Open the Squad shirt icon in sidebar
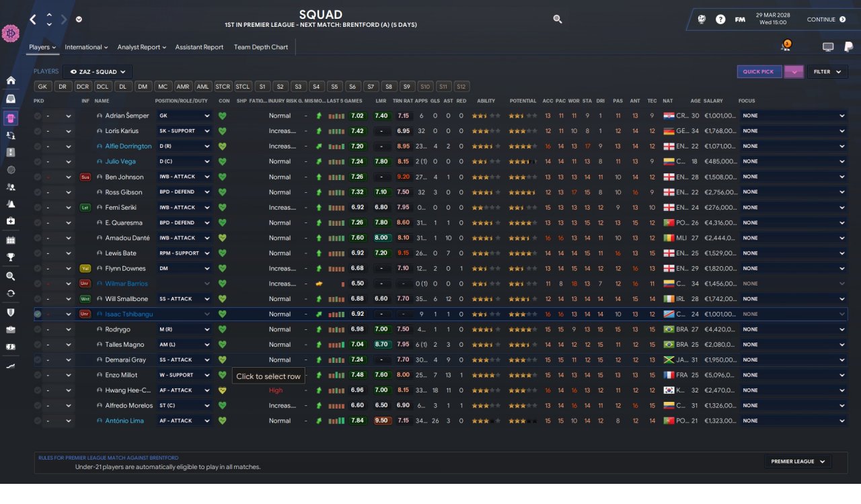Screen dimensions: 861x504 coord(11,118)
